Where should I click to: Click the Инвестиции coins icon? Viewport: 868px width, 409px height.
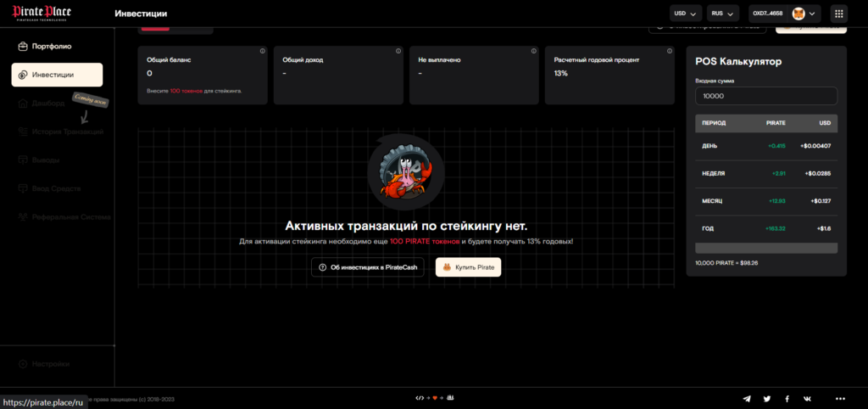(x=23, y=75)
